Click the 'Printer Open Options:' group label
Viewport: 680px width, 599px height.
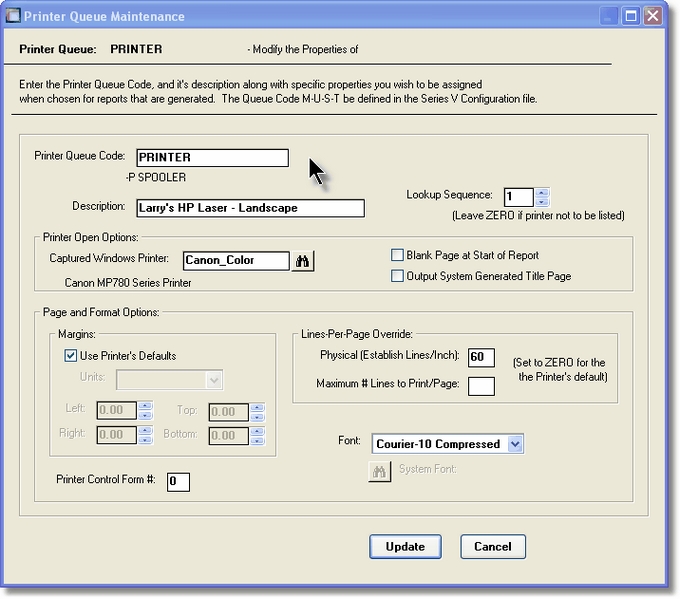(91, 237)
